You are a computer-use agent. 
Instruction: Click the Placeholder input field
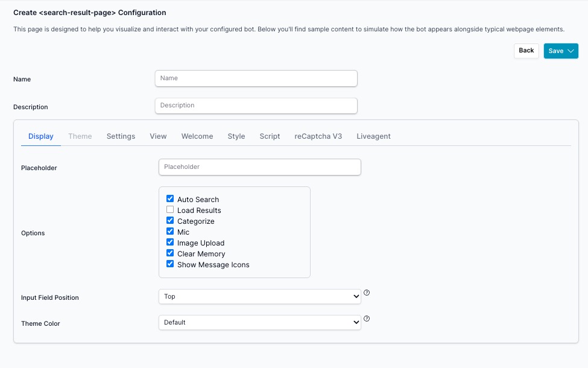click(x=259, y=167)
